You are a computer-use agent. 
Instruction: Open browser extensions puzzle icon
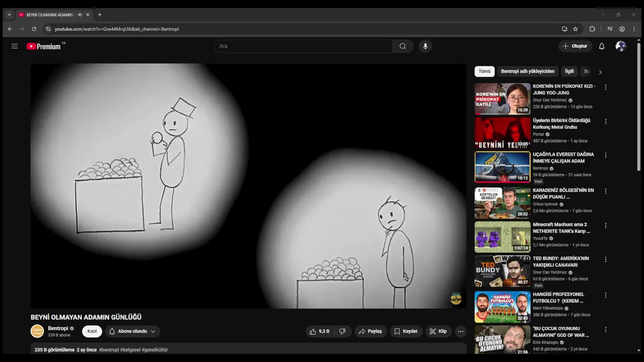coord(592,29)
